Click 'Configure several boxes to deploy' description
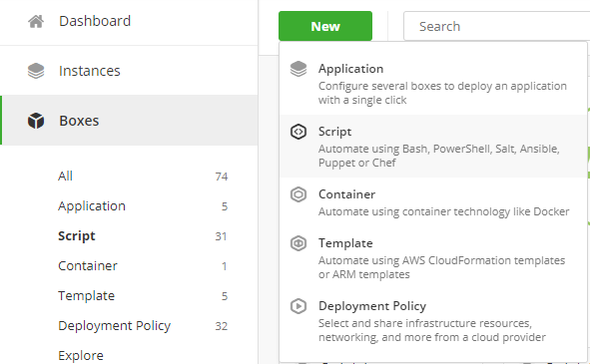This screenshot has width=590, height=364. click(442, 93)
